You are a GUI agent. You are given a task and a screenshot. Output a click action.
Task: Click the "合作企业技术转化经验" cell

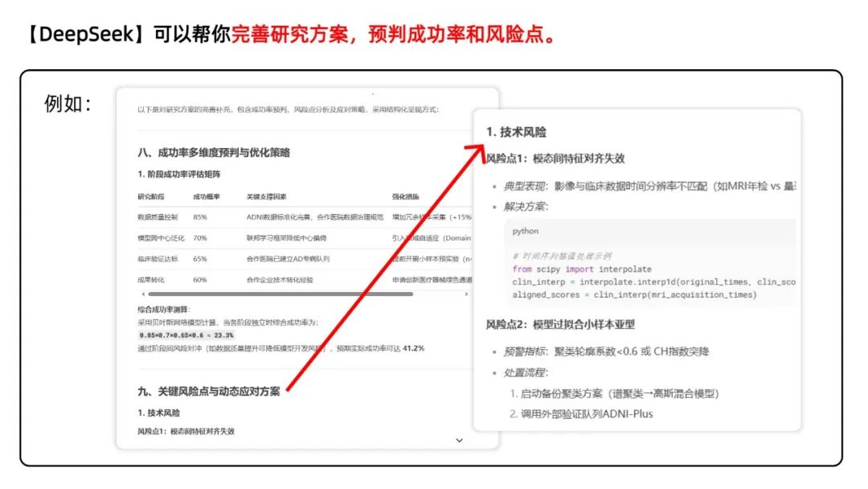coord(280,280)
